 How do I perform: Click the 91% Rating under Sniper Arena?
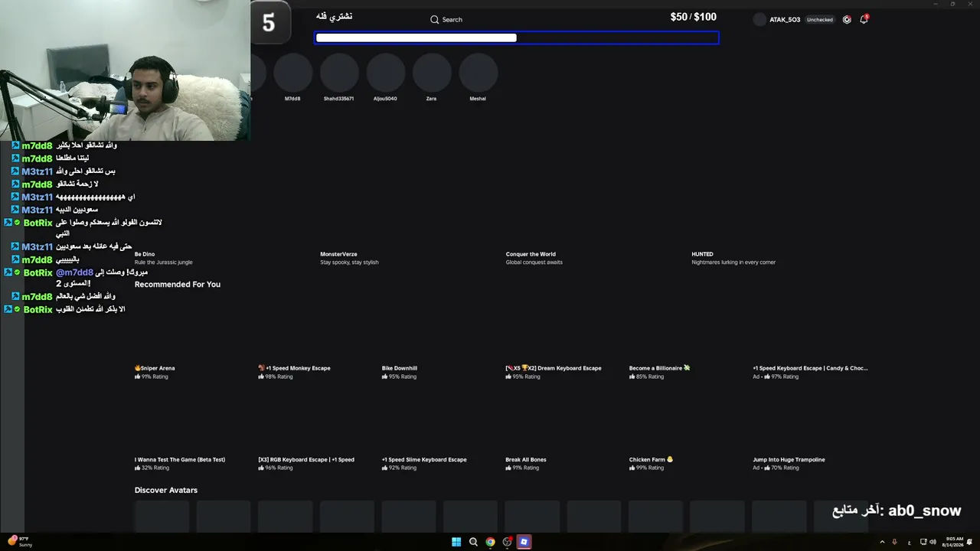pyautogui.click(x=152, y=377)
